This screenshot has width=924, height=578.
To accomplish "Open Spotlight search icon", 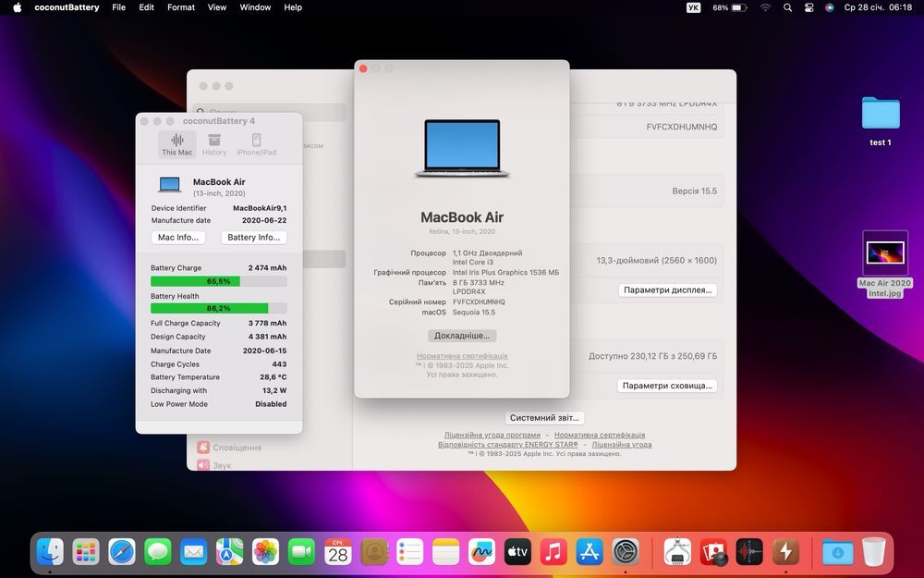I will (x=787, y=7).
